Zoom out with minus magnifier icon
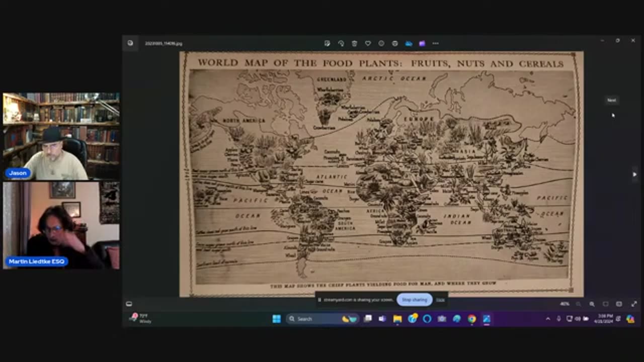The height and width of the screenshot is (362, 644). click(x=578, y=304)
